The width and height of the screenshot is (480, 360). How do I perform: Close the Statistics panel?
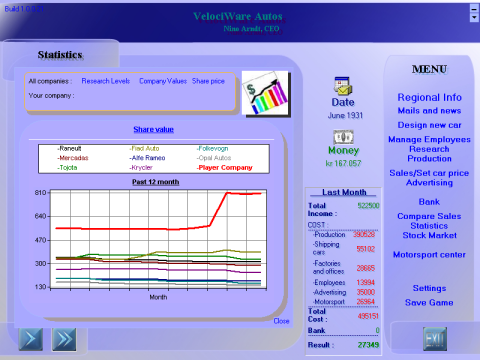point(281,321)
